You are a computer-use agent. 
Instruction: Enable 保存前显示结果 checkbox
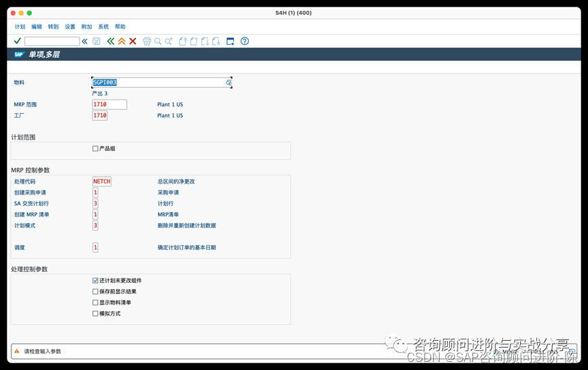pos(95,292)
